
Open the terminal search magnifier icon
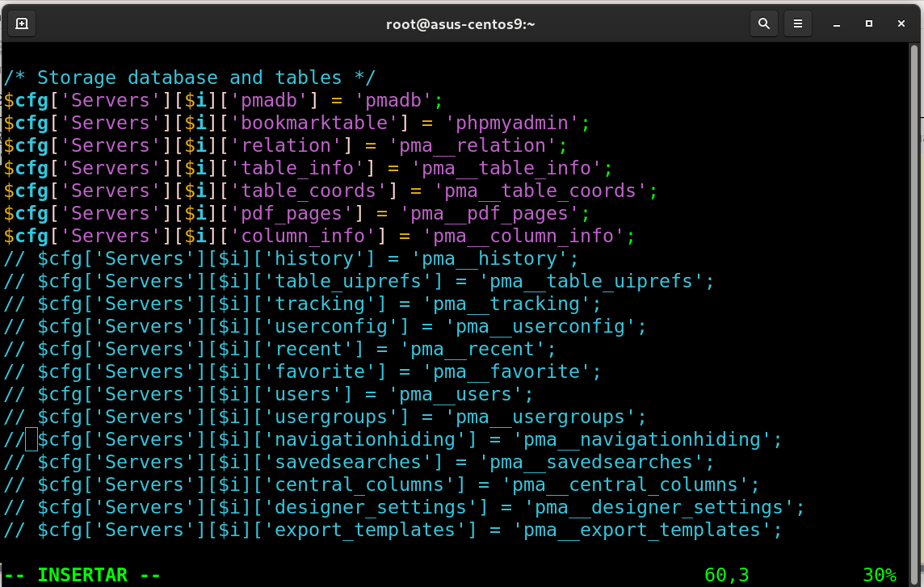[x=763, y=23]
